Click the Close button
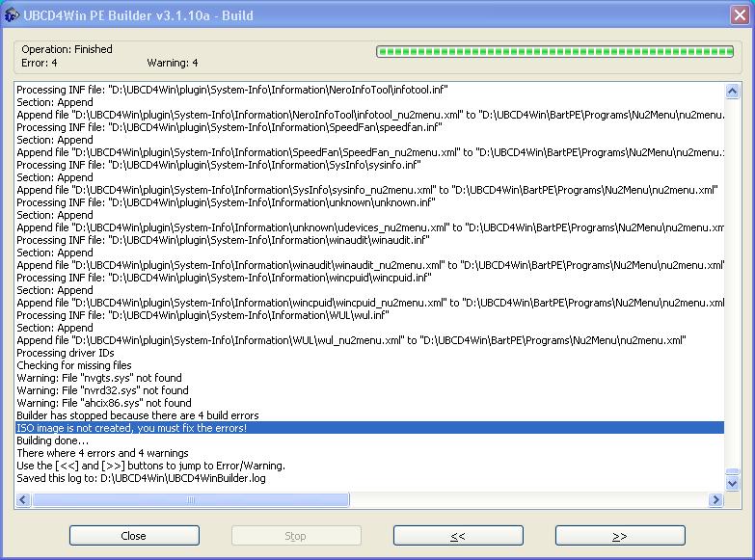Screen dimensions: 755x560 [134, 536]
